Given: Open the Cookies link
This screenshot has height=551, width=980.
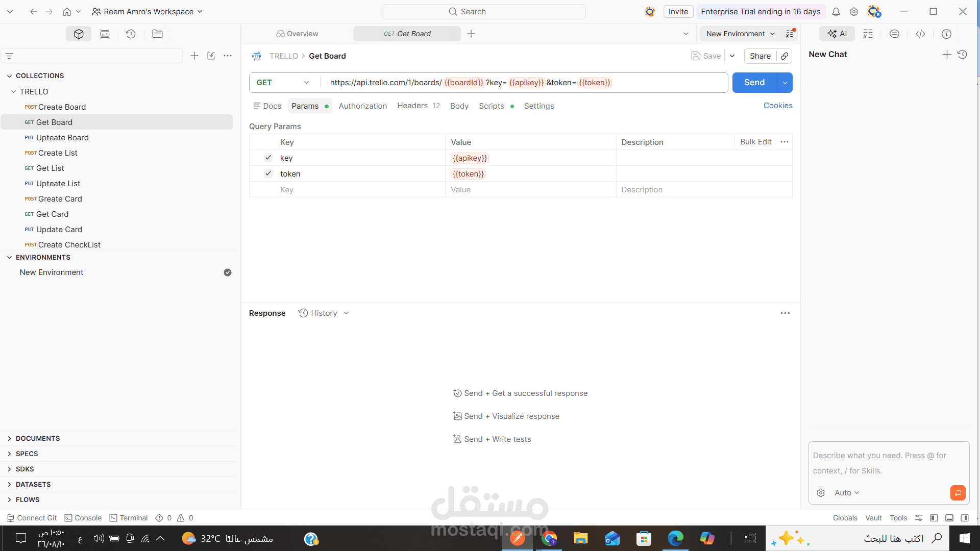Looking at the screenshot, I should pyautogui.click(x=778, y=106).
